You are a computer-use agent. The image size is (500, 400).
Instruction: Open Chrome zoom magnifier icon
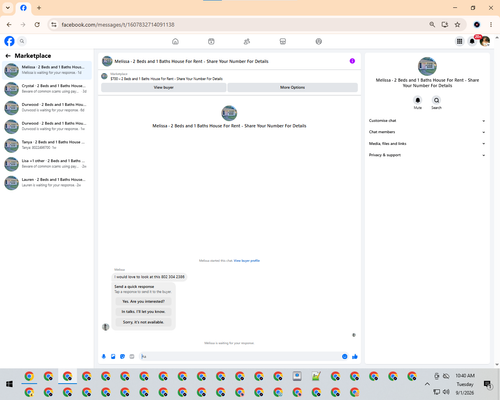coord(432,25)
